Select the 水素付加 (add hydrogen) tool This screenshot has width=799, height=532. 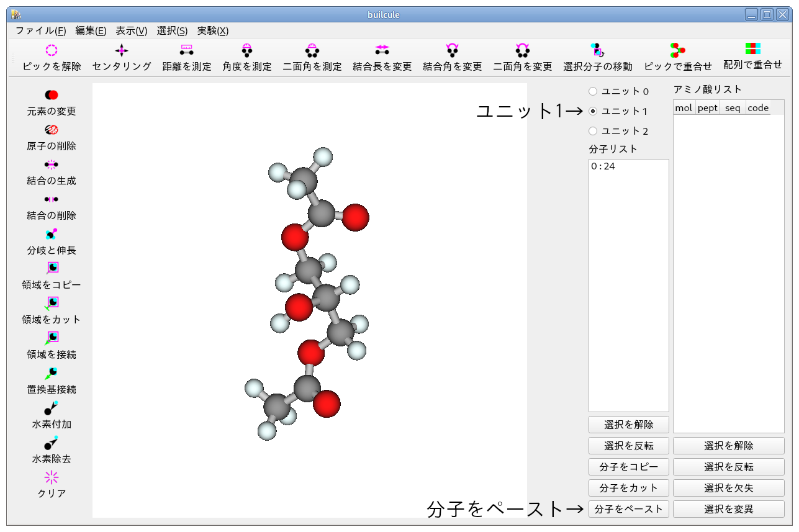click(52, 415)
